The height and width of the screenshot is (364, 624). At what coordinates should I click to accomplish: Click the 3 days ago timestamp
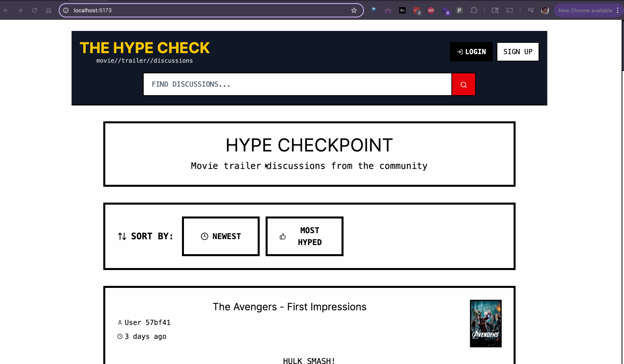click(x=145, y=337)
